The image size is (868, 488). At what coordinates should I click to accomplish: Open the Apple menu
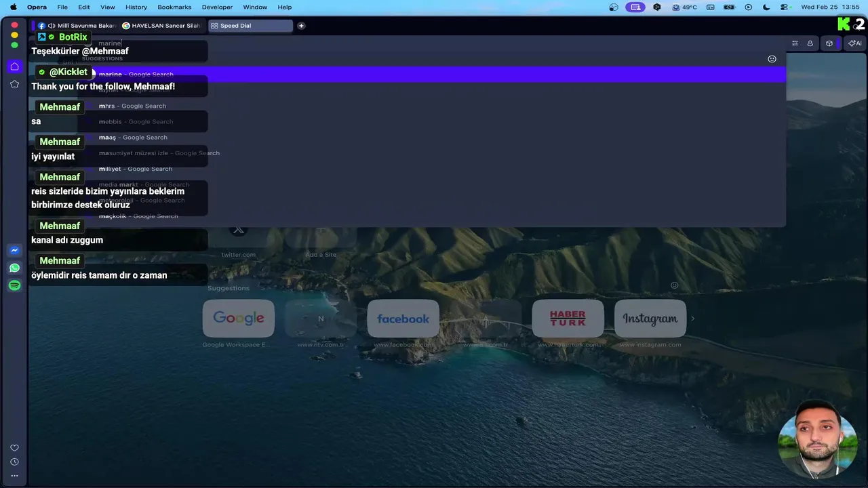[13, 7]
